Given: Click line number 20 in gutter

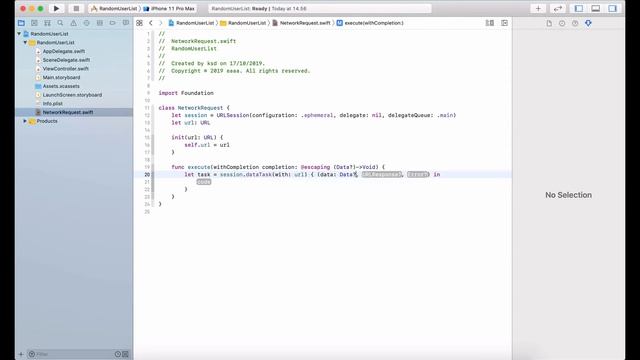Looking at the screenshot, I should click(147, 175).
